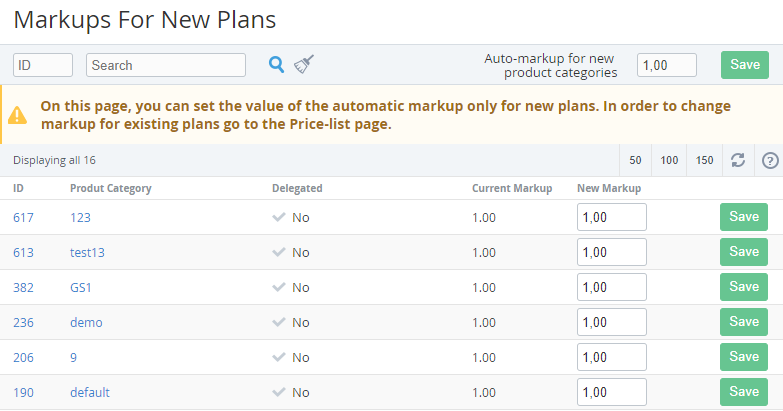Save the markup for test13 row
The height and width of the screenshot is (411, 783).
(x=743, y=252)
